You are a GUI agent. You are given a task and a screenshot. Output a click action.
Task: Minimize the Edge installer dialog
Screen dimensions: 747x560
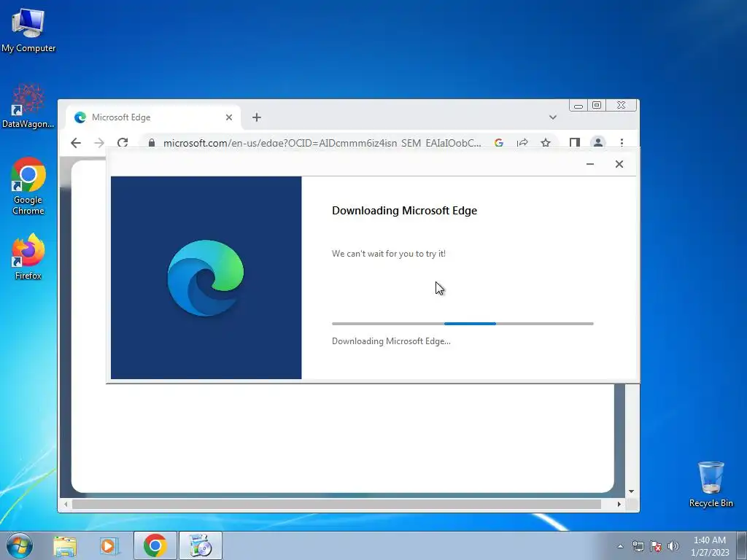(x=589, y=164)
